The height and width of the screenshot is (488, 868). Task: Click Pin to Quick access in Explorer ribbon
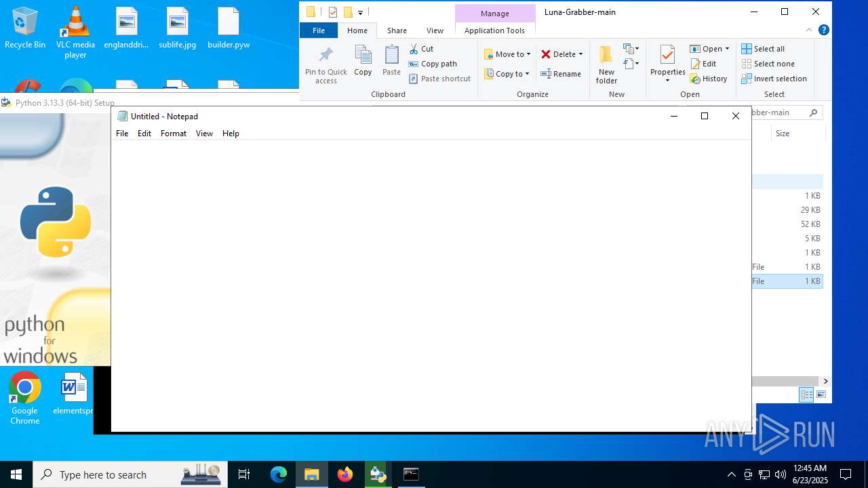coord(326,65)
